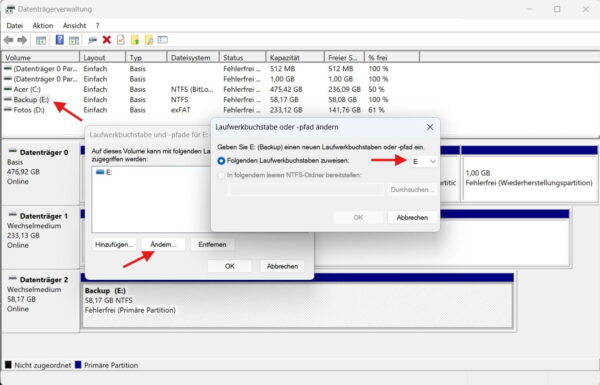
Task: Click the Ändern... button
Action: (163, 245)
